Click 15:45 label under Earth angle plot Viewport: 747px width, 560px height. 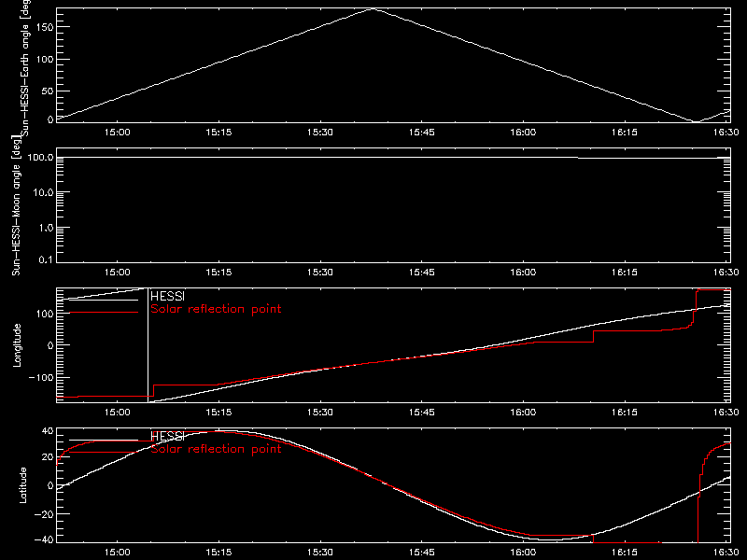422,132
